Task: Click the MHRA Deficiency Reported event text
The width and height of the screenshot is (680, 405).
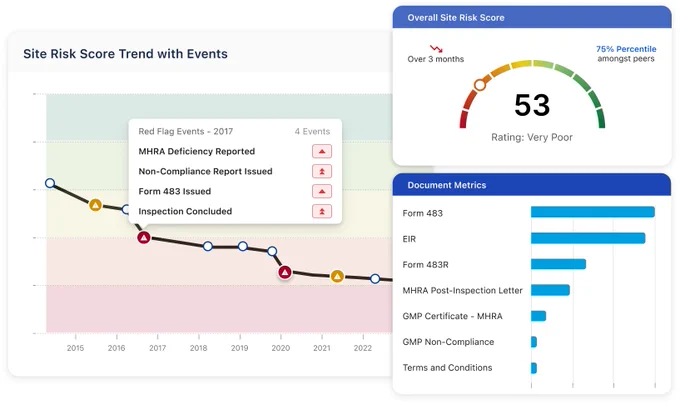Action: [196, 151]
